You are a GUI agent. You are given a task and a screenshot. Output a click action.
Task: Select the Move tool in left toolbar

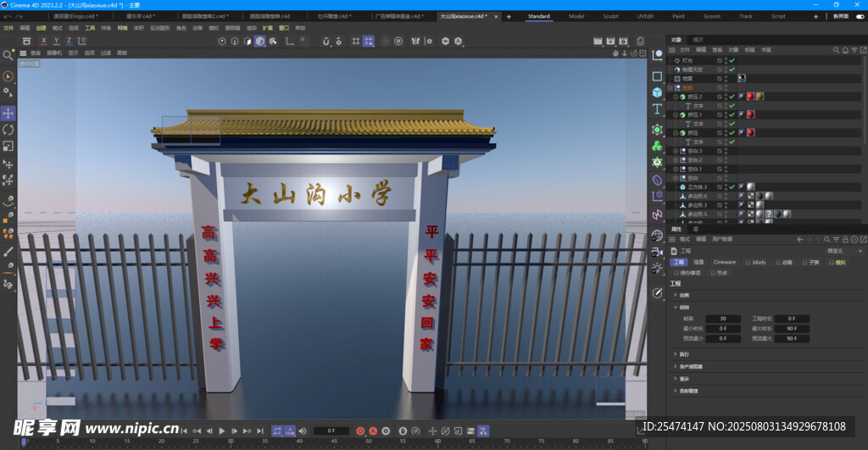pyautogui.click(x=8, y=113)
